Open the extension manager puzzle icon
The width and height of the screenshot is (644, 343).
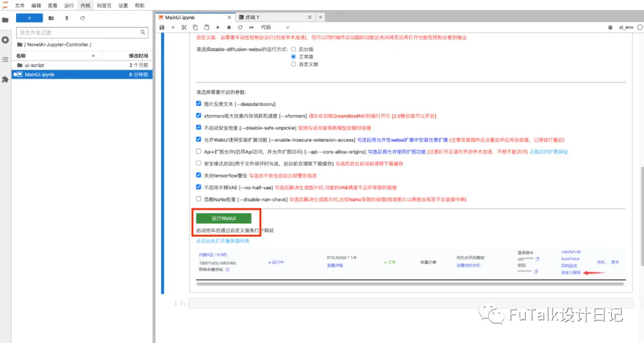[5, 79]
